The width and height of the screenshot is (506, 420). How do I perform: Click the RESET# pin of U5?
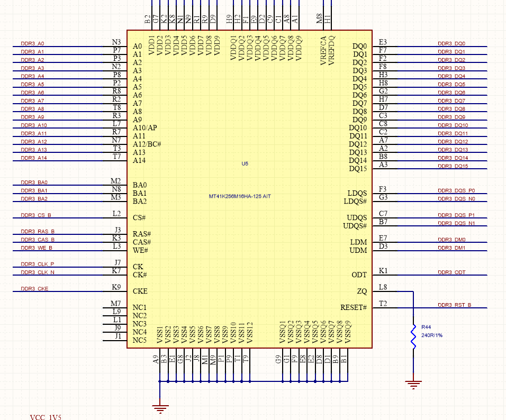355,307
